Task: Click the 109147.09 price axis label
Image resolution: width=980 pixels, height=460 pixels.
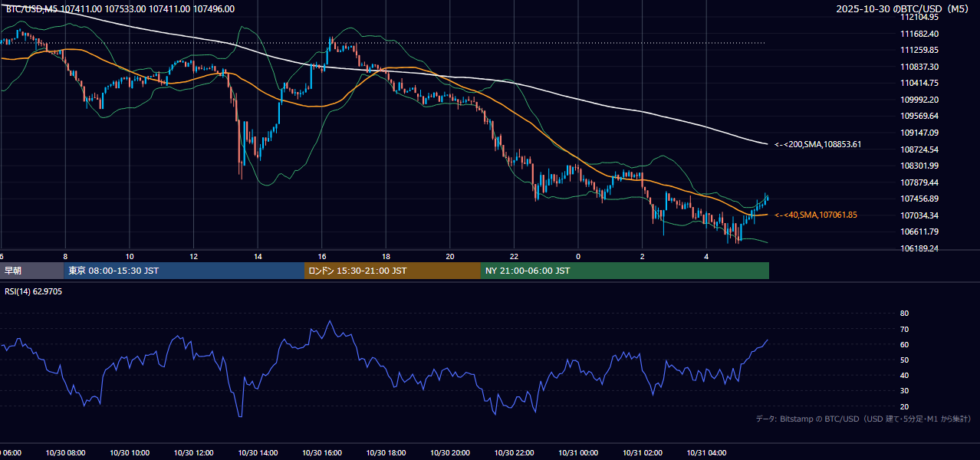Action: click(919, 133)
